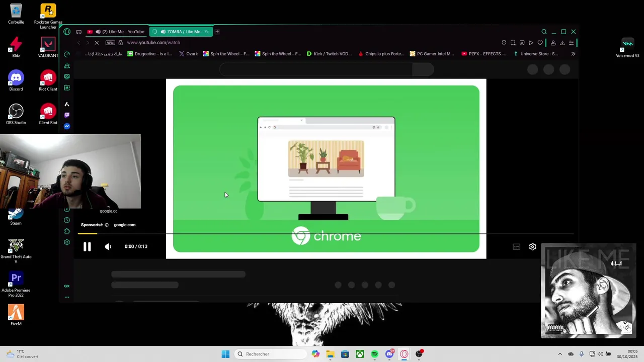This screenshot has width=644, height=362.
Task: Select the Adobe Premiere Pro 2022 icon
Action: 16,284
